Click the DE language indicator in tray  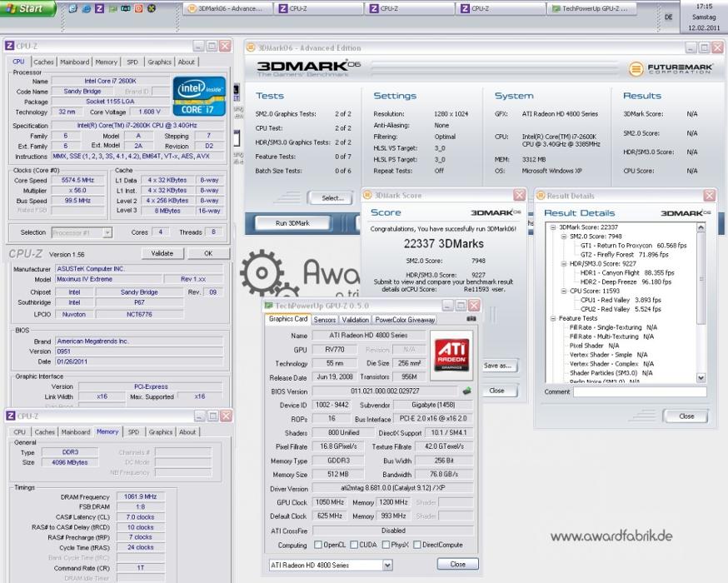pos(668,17)
